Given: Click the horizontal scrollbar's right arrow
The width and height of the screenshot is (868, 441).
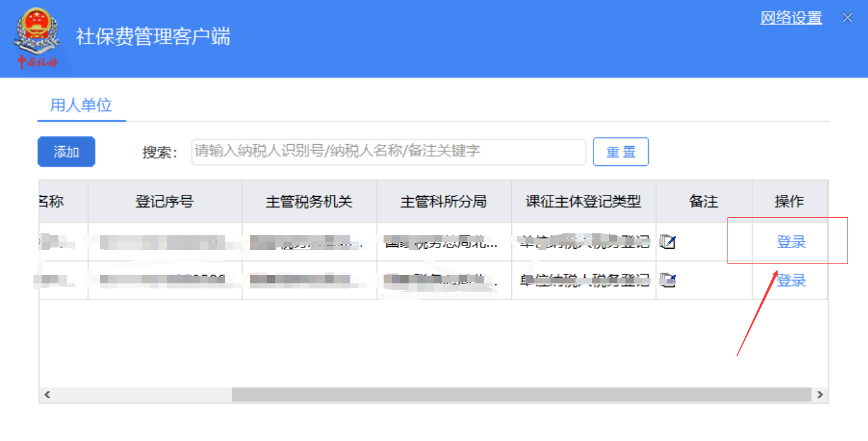Looking at the screenshot, I should 819,395.
